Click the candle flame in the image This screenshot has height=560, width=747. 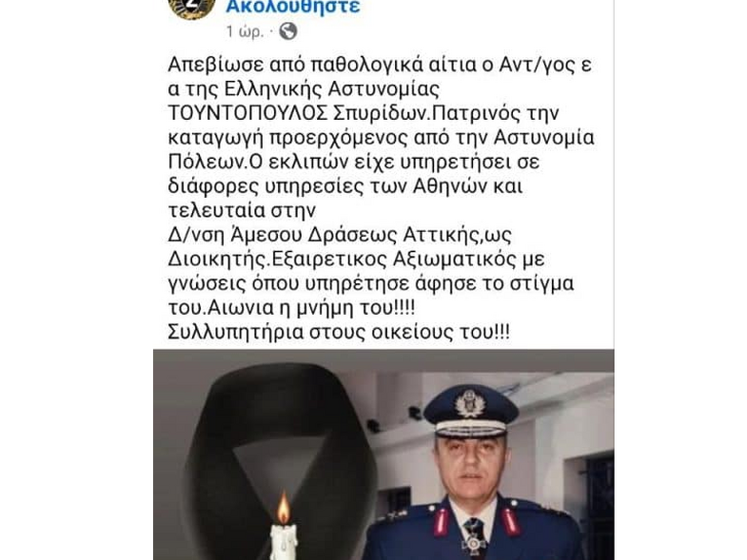pos(284,509)
